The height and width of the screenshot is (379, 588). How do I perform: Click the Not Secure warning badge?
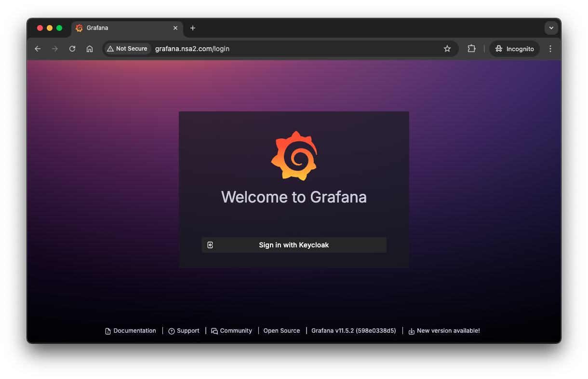coord(127,49)
